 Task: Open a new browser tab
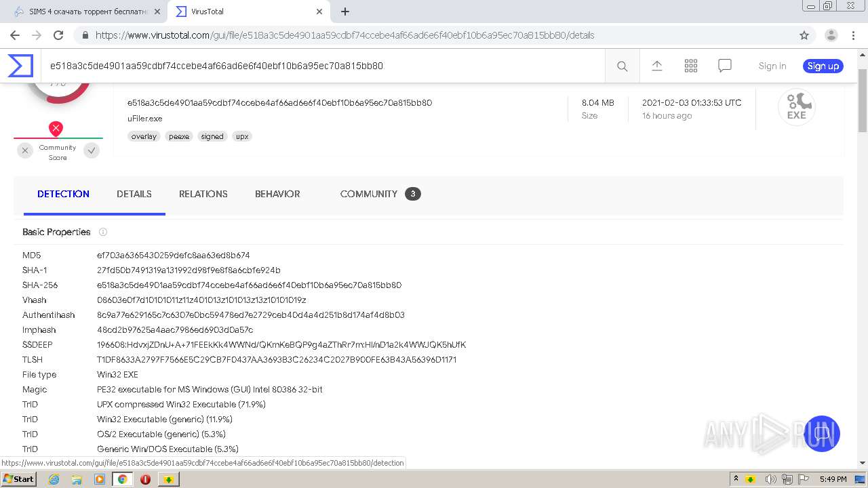click(x=344, y=12)
